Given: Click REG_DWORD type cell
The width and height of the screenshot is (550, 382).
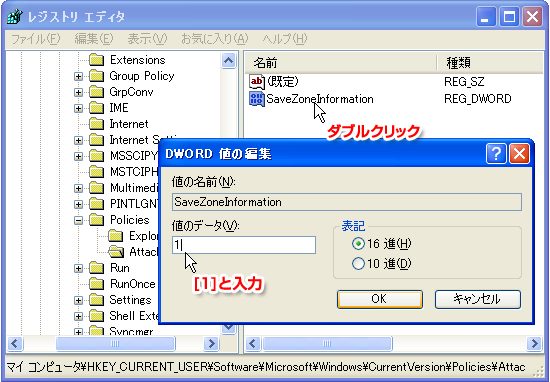Looking at the screenshot, I should 477,99.
